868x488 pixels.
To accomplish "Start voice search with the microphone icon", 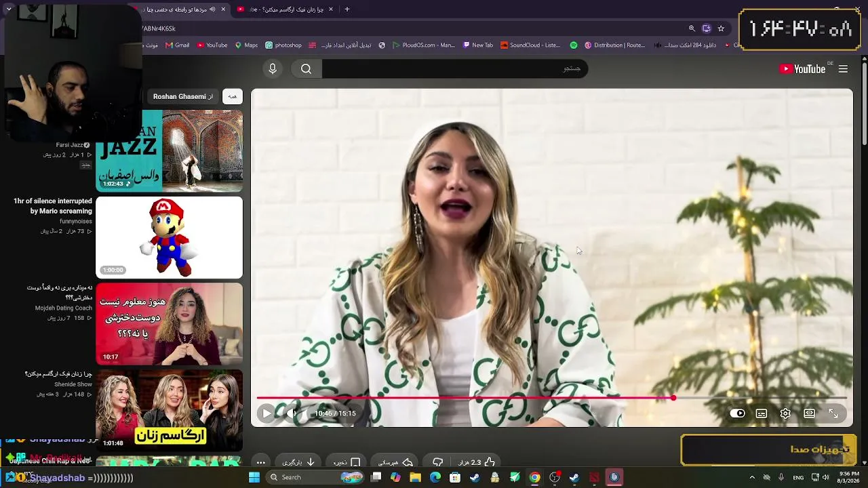I will (x=273, y=68).
